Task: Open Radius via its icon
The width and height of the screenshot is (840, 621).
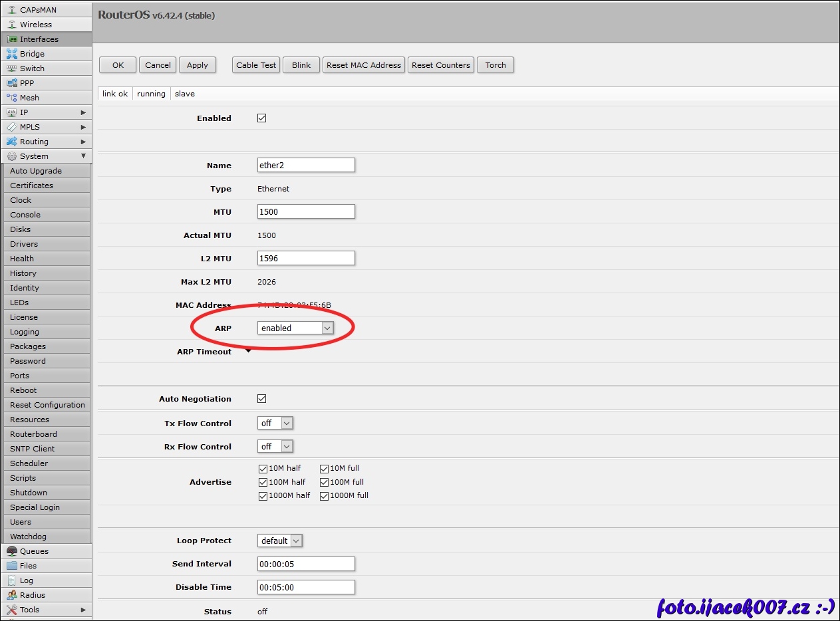Action: point(12,595)
